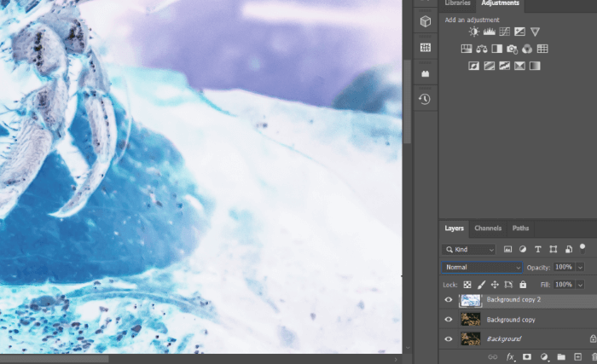Switch to the Channels tab
The image size is (597, 364).
488,228
